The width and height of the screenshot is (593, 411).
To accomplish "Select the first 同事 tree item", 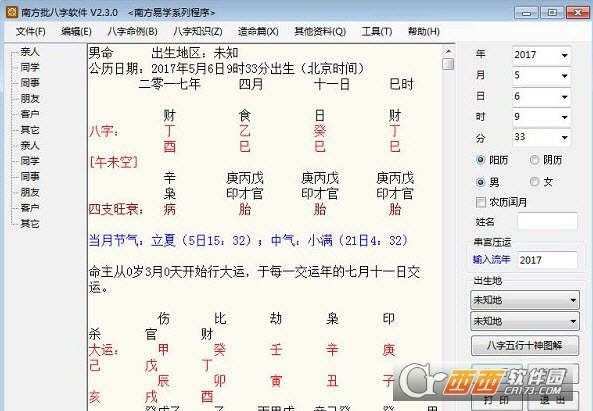I will tap(30, 83).
